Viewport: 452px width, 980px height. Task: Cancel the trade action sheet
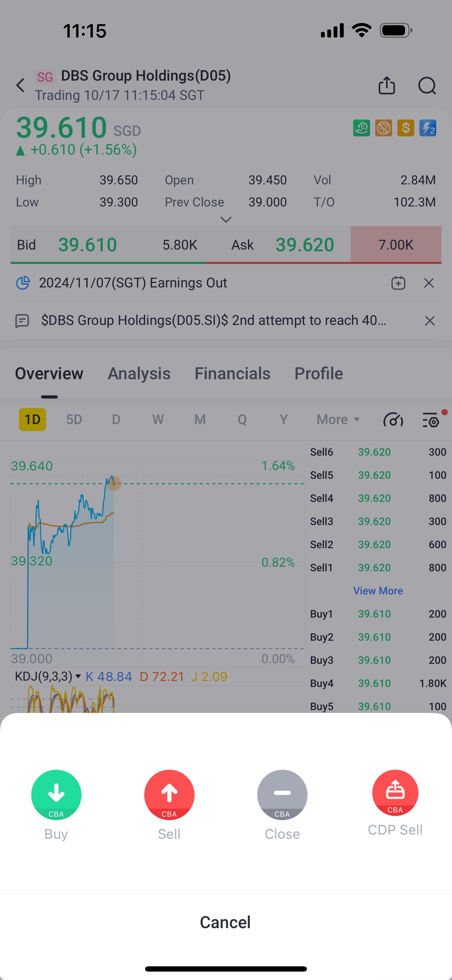click(226, 922)
